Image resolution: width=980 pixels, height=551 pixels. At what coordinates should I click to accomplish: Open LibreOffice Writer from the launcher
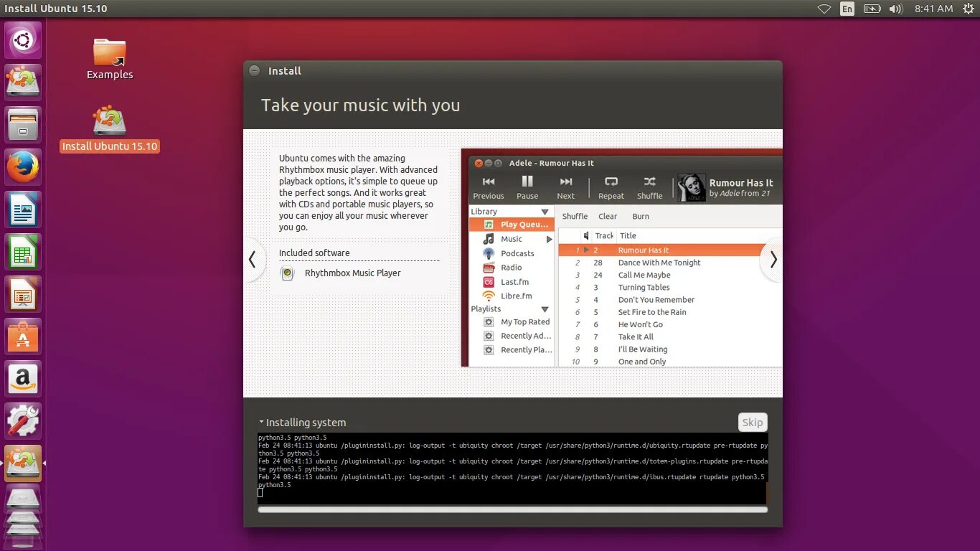point(23,209)
